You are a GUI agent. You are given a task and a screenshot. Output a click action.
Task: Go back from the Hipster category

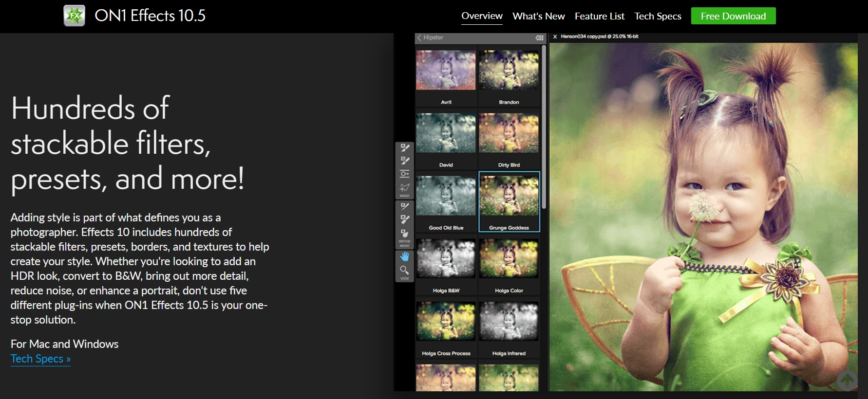pos(419,37)
